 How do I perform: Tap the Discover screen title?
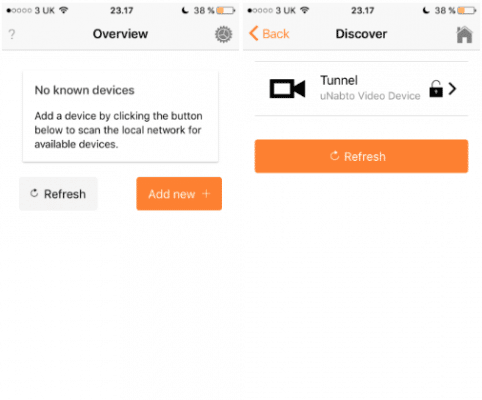361,34
